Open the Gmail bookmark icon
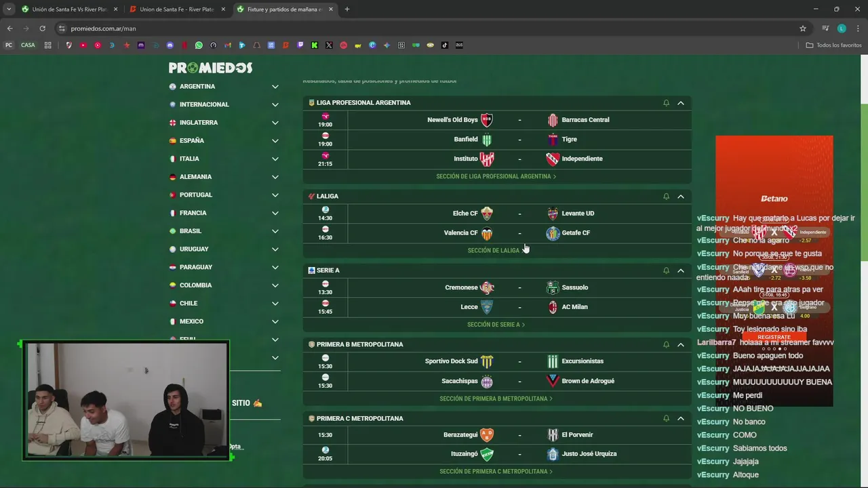Viewport: 868px width, 488px height. coord(228,45)
